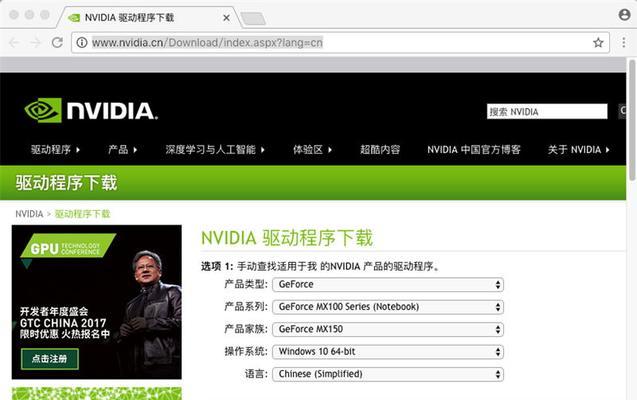Open the GTC China 2017 banner image
Viewport: 637px width, 400px height.
97,302
